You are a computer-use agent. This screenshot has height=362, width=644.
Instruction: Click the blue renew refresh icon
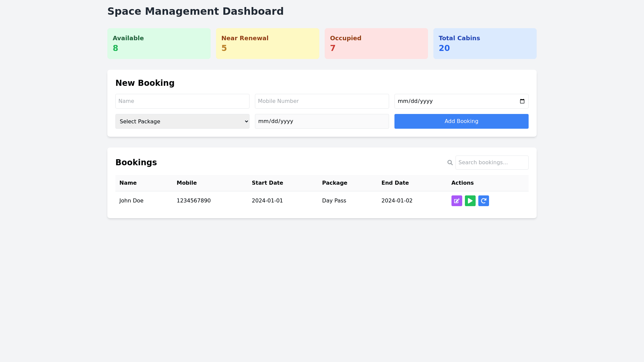click(483, 201)
